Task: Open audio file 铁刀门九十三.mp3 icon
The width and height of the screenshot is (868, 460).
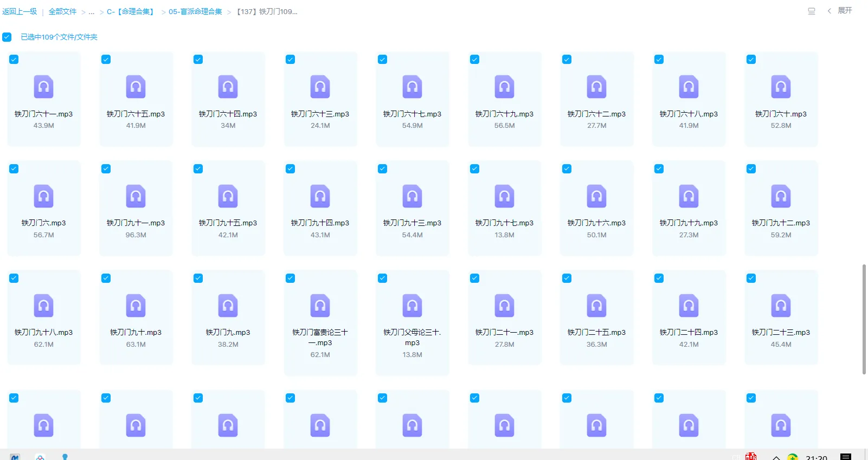Action: pyautogui.click(x=413, y=196)
